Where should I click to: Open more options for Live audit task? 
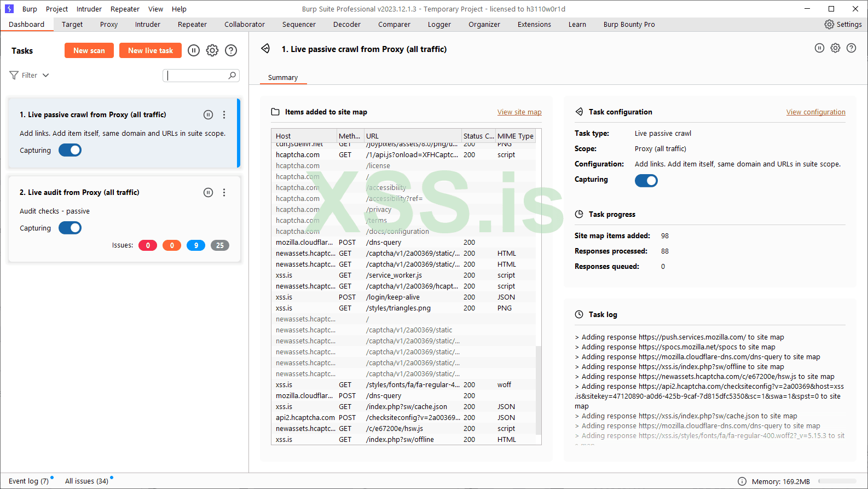coord(224,193)
